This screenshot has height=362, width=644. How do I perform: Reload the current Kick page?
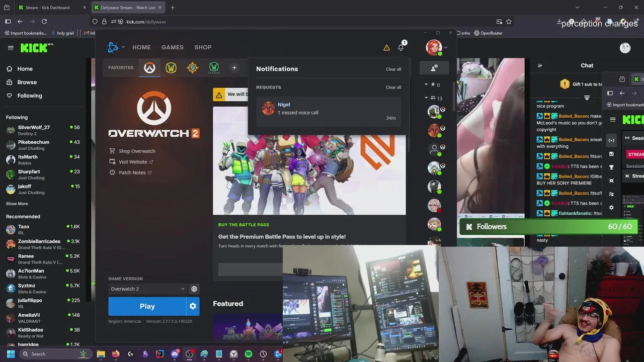pos(44,22)
